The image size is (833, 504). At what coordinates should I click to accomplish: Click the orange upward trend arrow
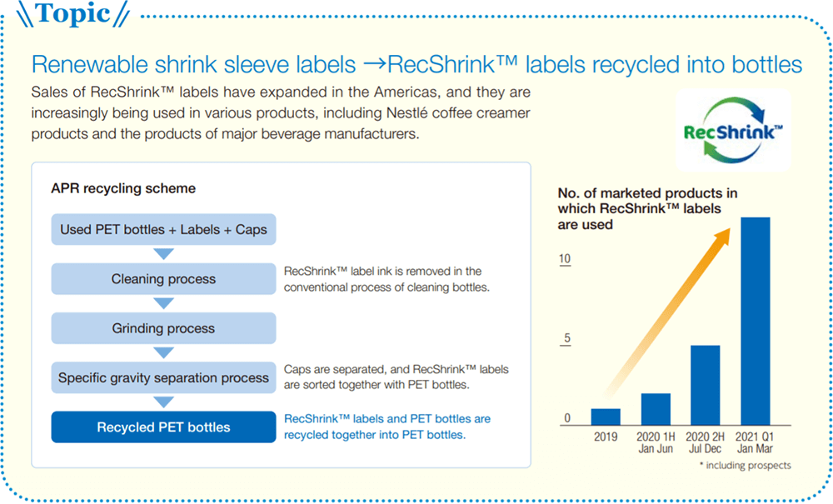(x=668, y=313)
